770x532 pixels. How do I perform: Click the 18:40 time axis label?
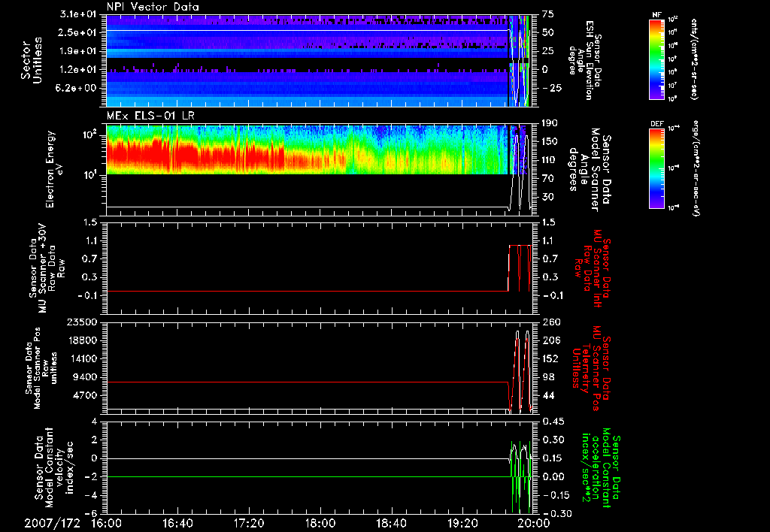click(391, 523)
